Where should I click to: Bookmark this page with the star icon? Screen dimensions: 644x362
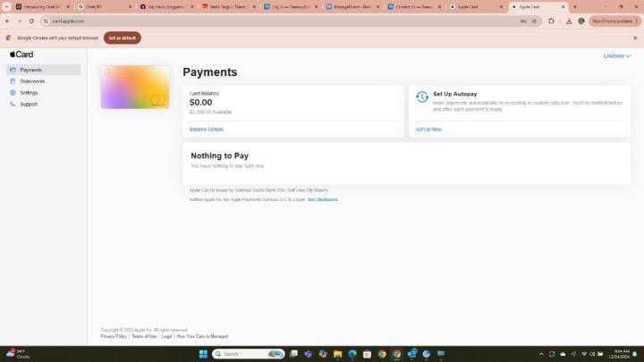click(534, 21)
